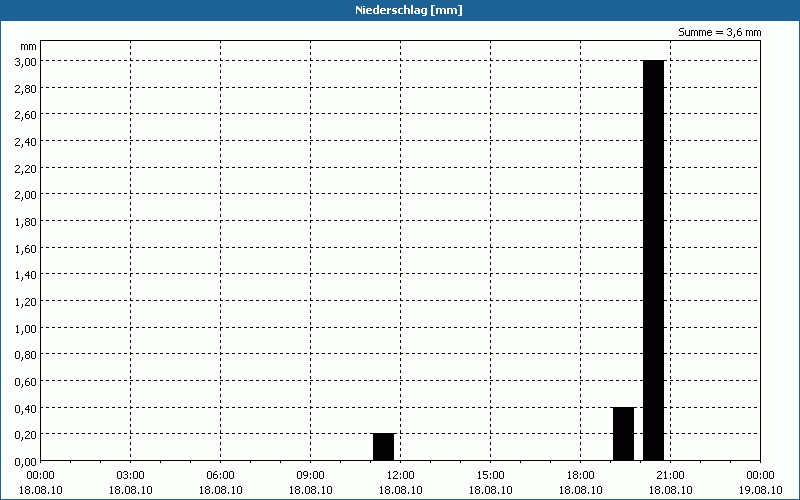Click the 03:00 time label
This screenshot has width=800, height=500.
click(x=131, y=476)
